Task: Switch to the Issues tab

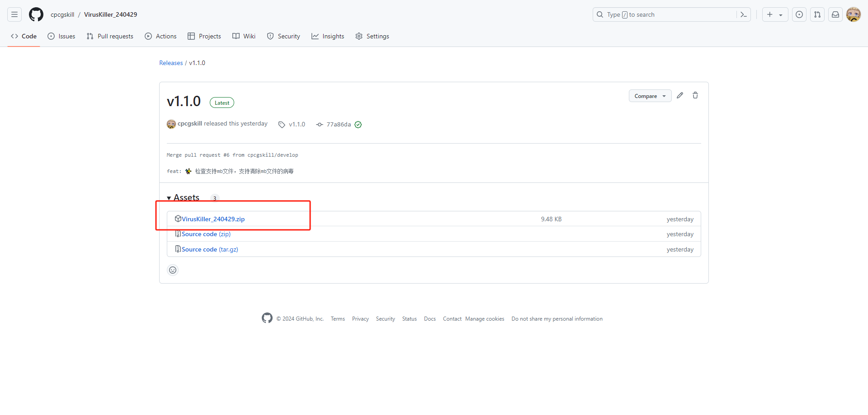Action: pyautogui.click(x=61, y=36)
